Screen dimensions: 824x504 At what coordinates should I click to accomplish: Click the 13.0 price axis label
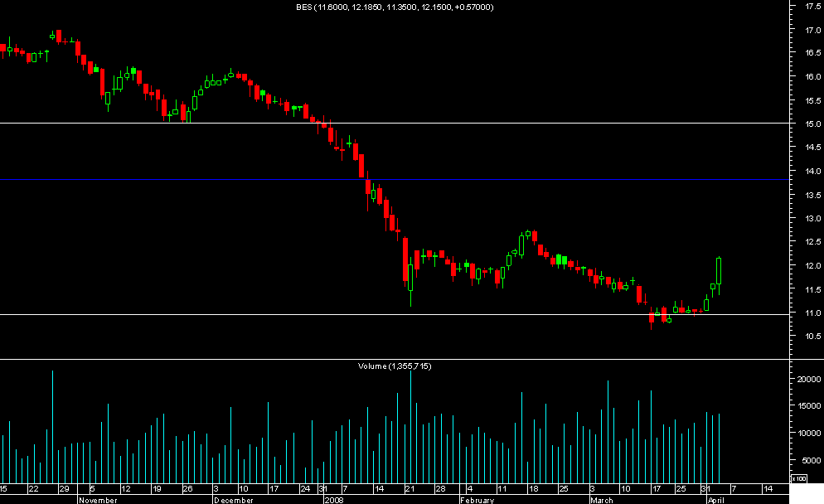pos(813,219)
